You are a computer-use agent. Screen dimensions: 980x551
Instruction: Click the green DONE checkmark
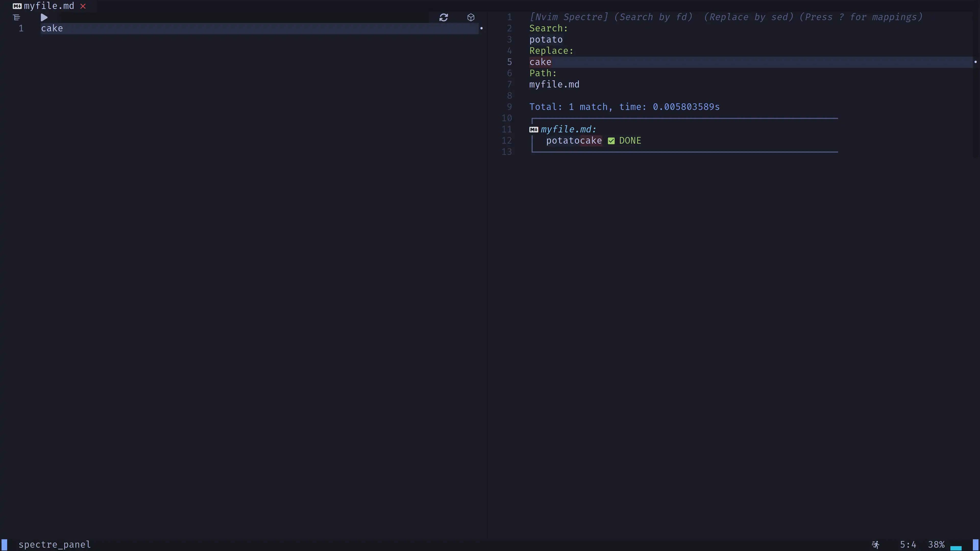pos(611,141)
